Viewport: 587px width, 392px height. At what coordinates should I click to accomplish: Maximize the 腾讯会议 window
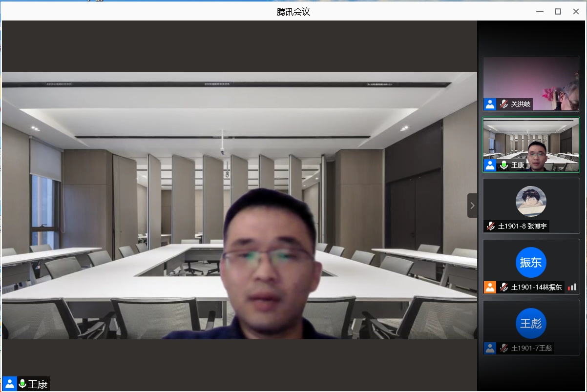click(558, 12)
